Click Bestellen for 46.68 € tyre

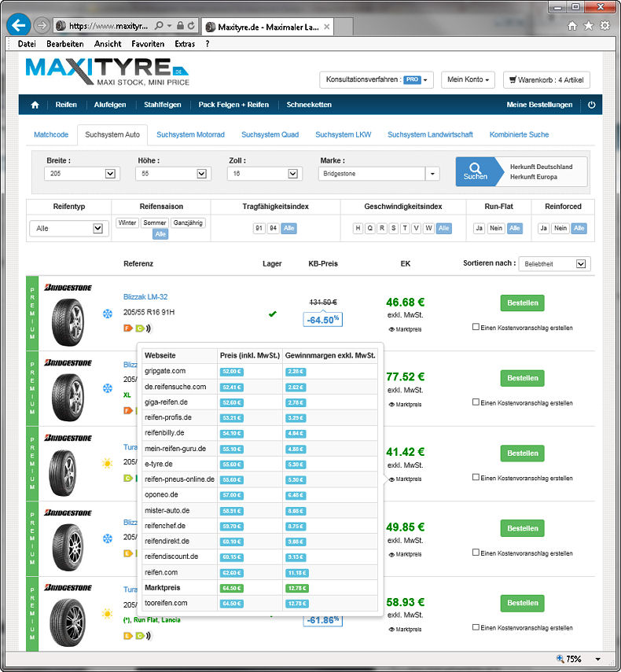(x=523, y=303)
